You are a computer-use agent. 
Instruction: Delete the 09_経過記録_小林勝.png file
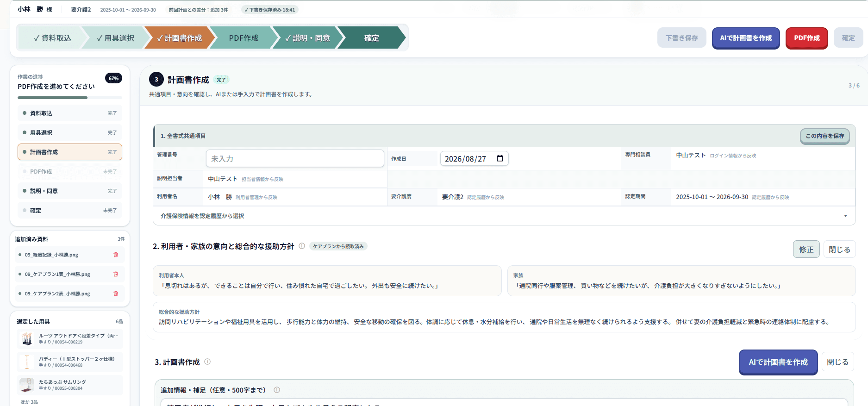coord(116,255)
